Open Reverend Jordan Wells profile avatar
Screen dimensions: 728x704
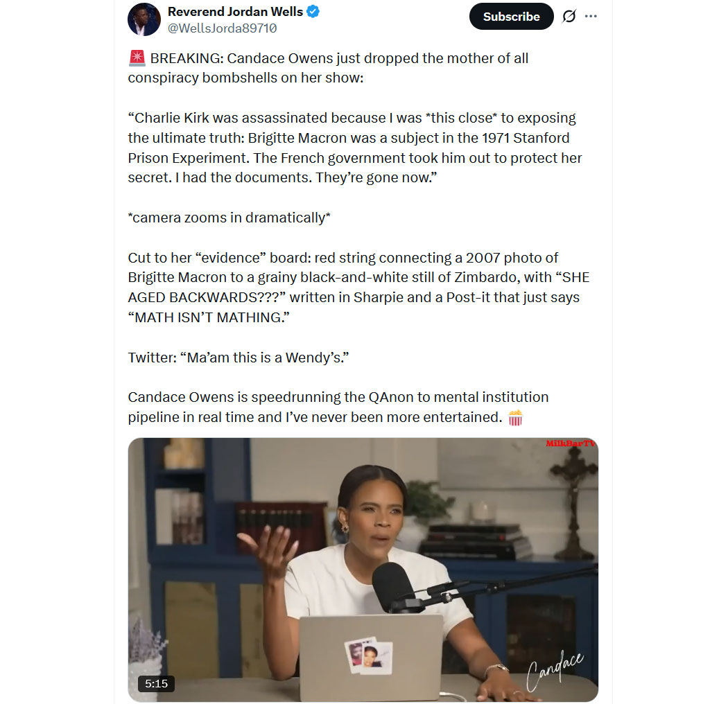(x=144, y=19)
